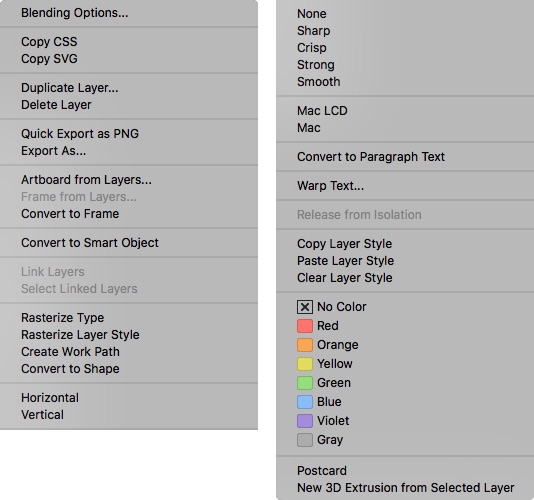
Task: Apply the Green layer color swatch
Action: pos(305,383)
